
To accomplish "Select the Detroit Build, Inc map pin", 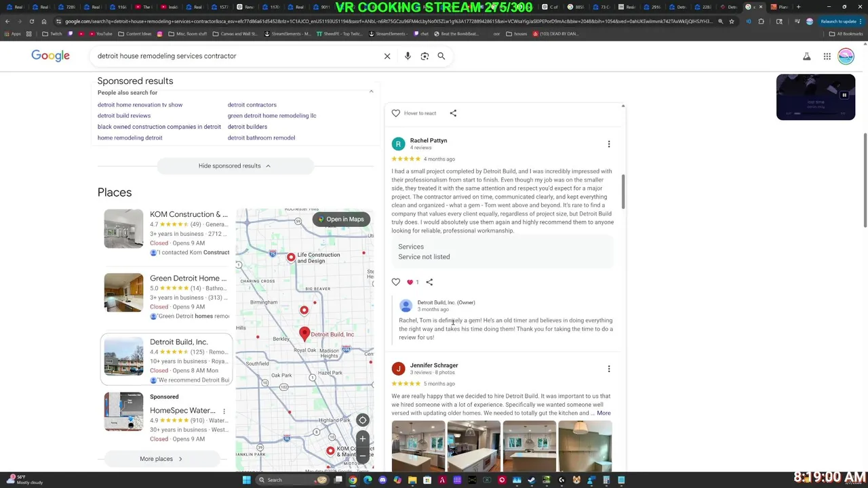I will coord(304,333).
